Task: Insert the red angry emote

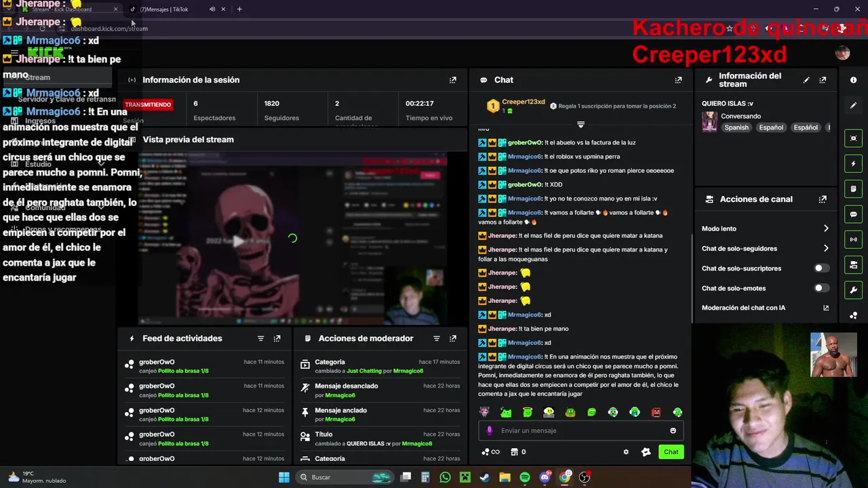Action: coord(656,412)
